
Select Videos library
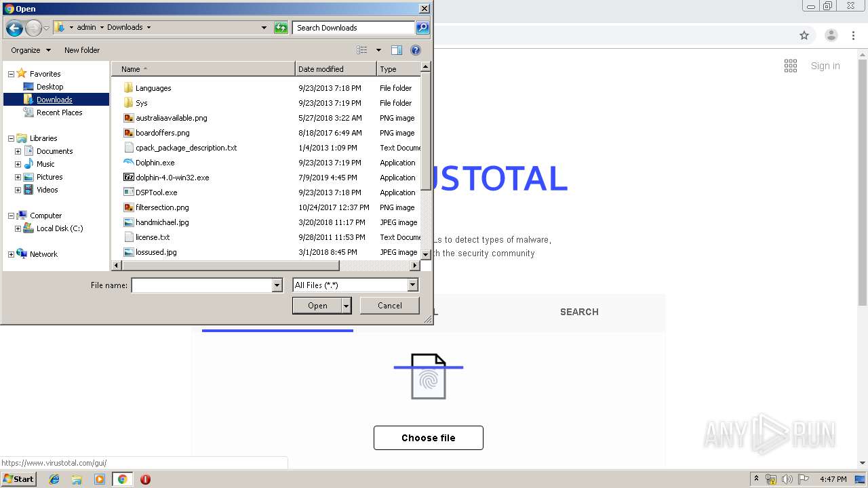[47, 190]
